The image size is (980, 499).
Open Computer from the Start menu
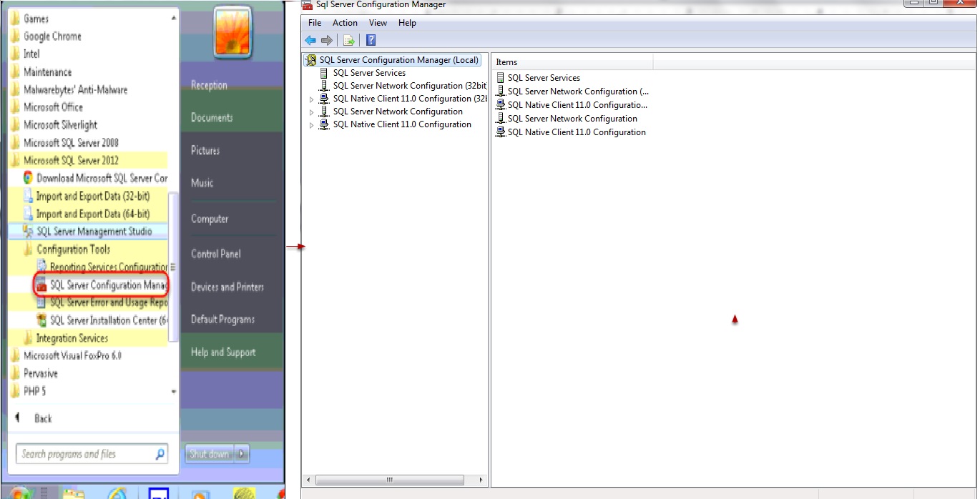coord(210,219)
